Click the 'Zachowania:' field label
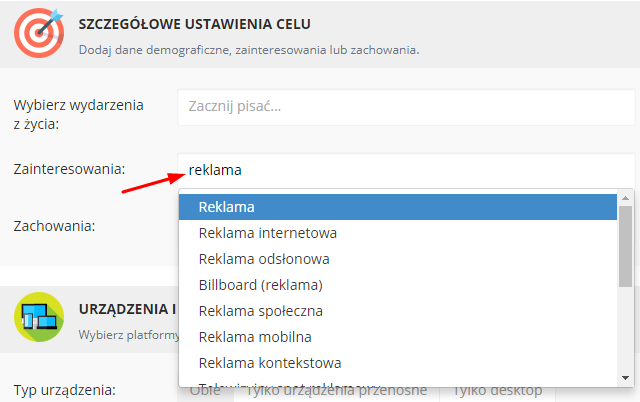The image size is (640, 402). coord(54,226)
